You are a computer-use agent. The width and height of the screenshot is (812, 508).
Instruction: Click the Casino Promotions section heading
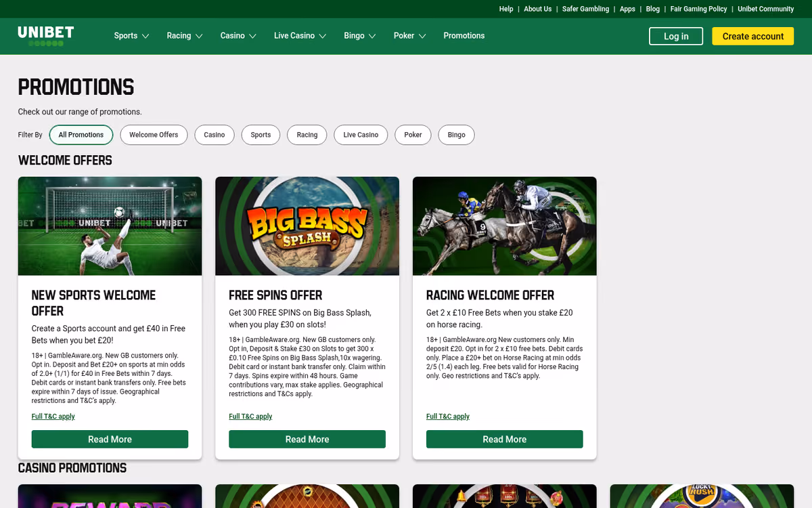(x=72, y=468)
